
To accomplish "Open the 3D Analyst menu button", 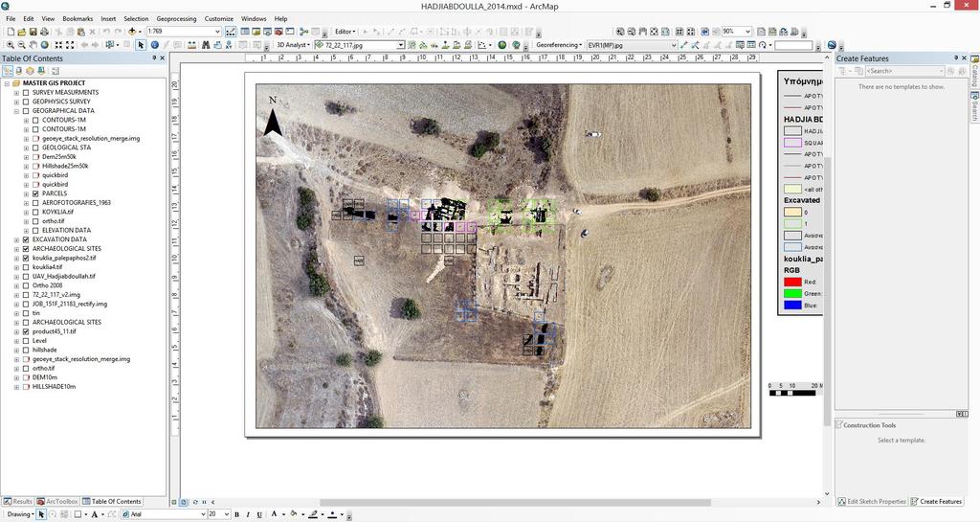I will pyautogui.click(x=293, y=45).
